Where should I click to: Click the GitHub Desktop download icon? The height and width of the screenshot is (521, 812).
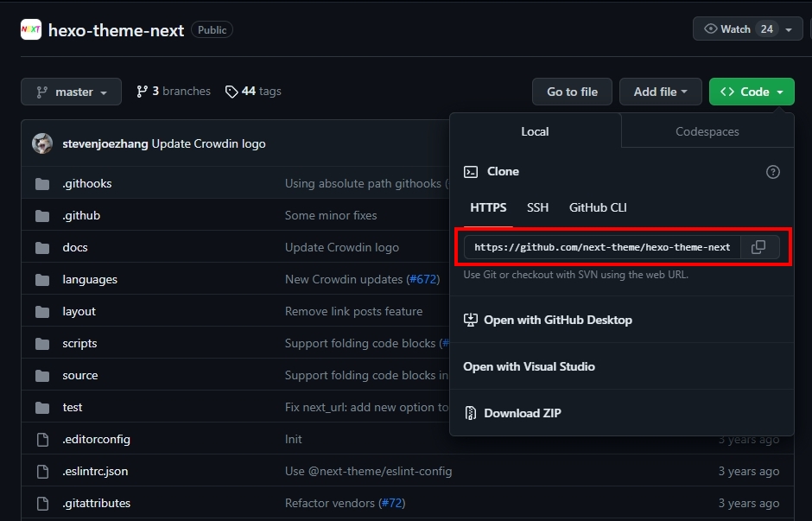tap(470, 320)
